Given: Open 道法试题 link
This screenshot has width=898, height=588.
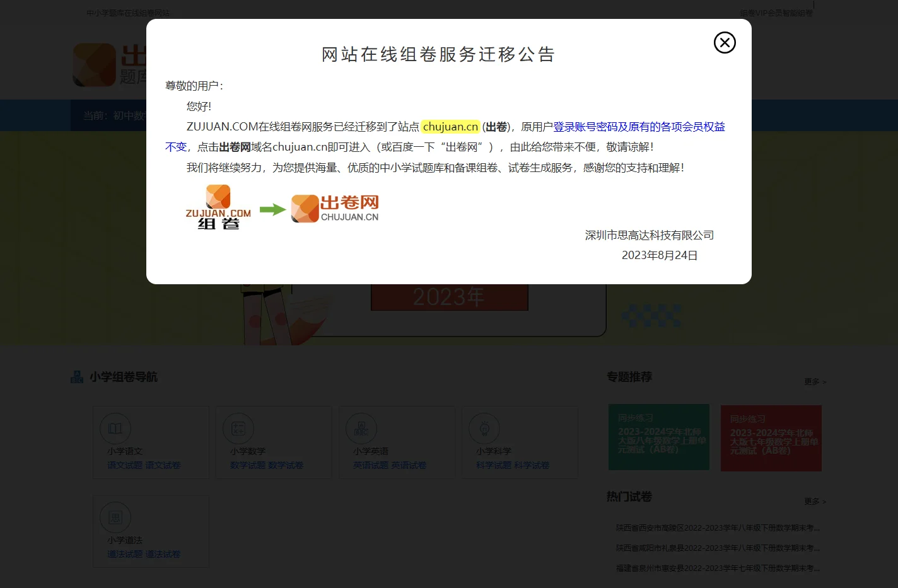Looking at the screenshot, I should pos(125,554).
